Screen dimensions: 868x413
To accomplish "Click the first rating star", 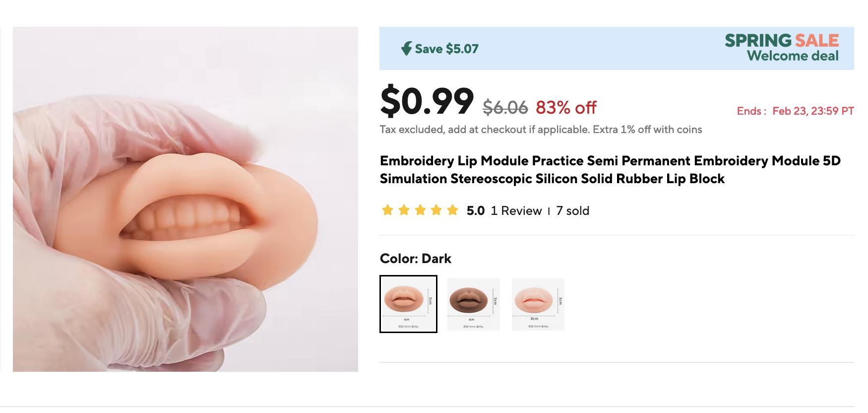I will 387,210.
